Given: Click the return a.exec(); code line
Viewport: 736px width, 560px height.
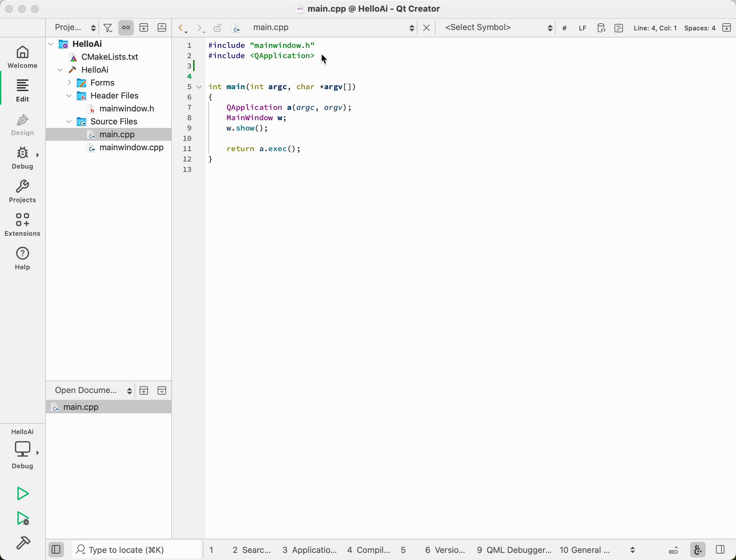Looking at the screenshot, I should (263, 149).
